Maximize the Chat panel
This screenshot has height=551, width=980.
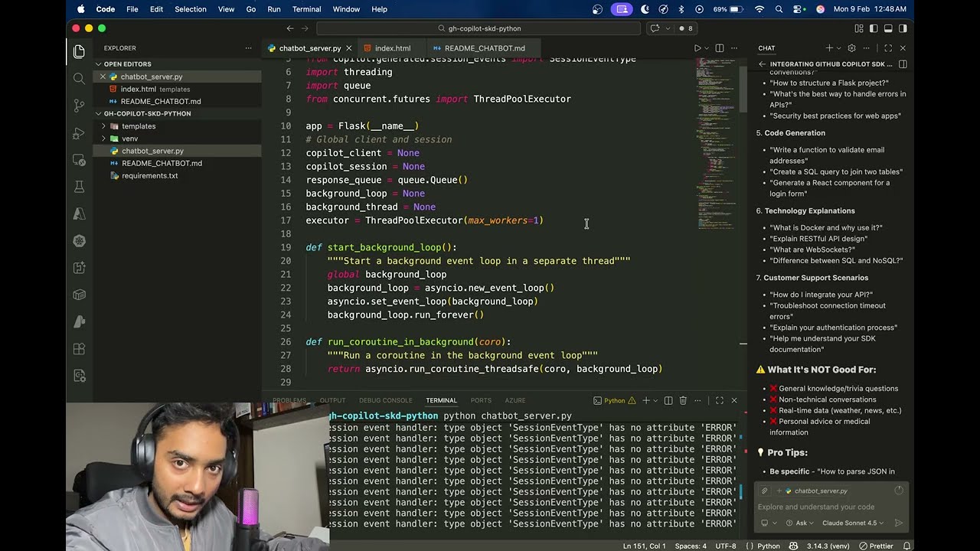(888, 48)
